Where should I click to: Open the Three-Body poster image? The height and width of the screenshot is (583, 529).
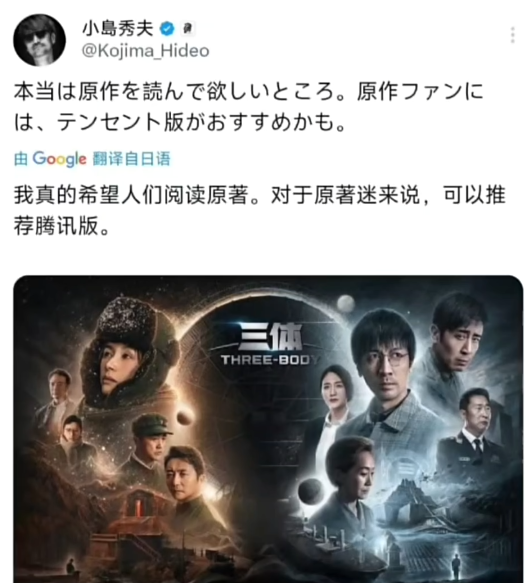[268, 429]
